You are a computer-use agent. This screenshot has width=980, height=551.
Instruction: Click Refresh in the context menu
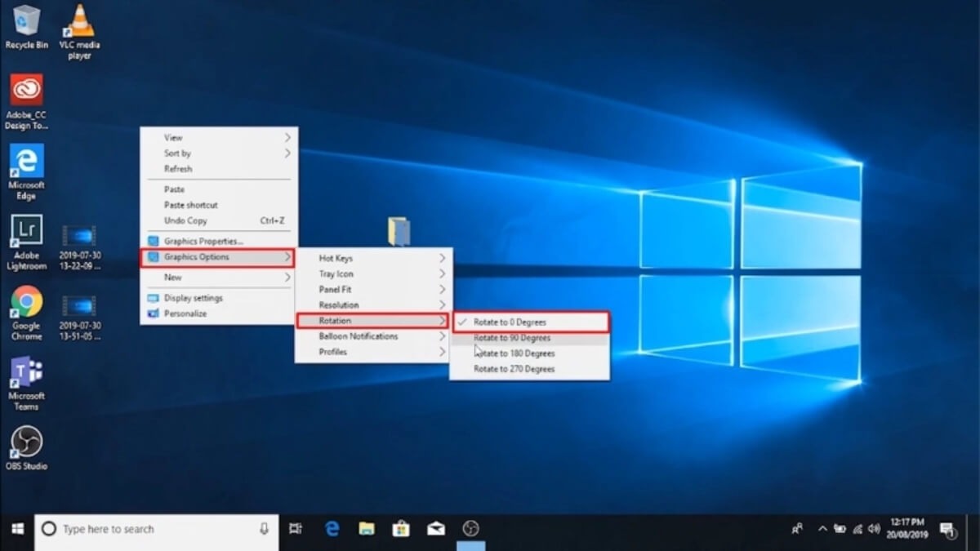click(x=219, y=169)
